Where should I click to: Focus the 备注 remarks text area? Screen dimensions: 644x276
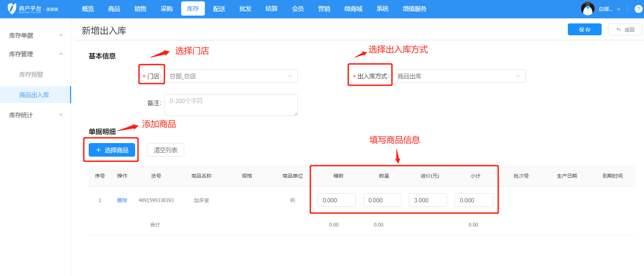coord(231,105)
